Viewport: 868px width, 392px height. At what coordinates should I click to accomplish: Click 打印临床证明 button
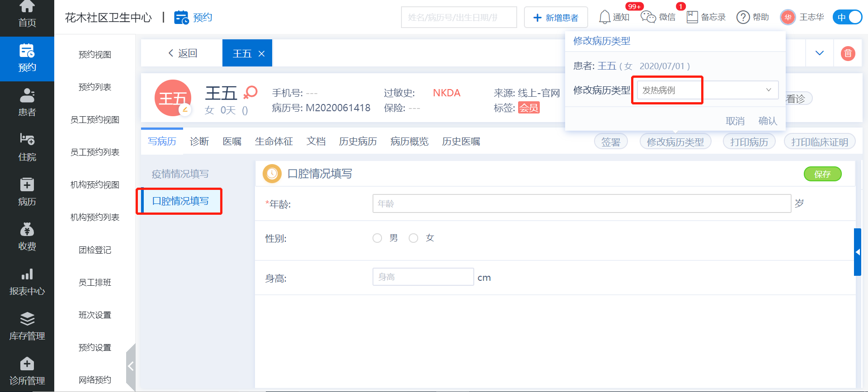click(x=820, y=142)
